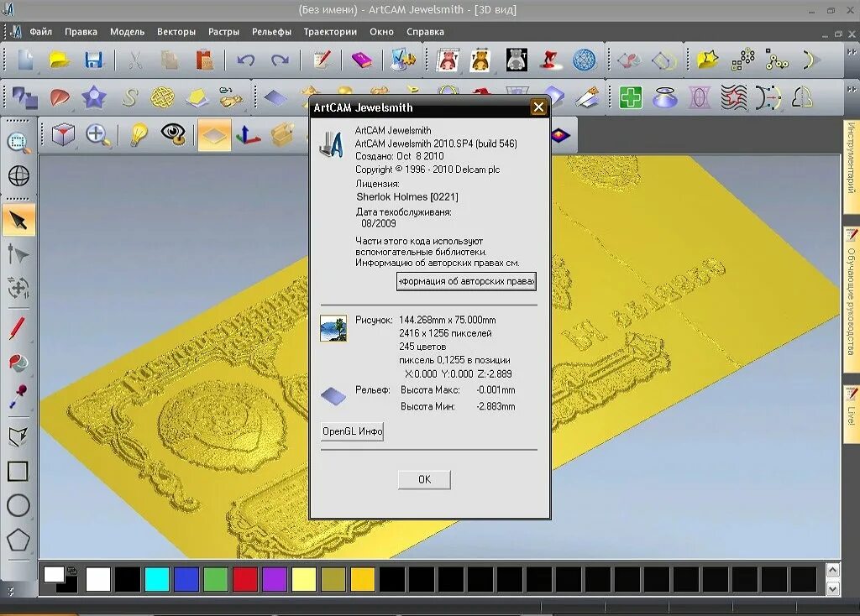Pick the cyan color swatch
860x616 pixels.
157,579
